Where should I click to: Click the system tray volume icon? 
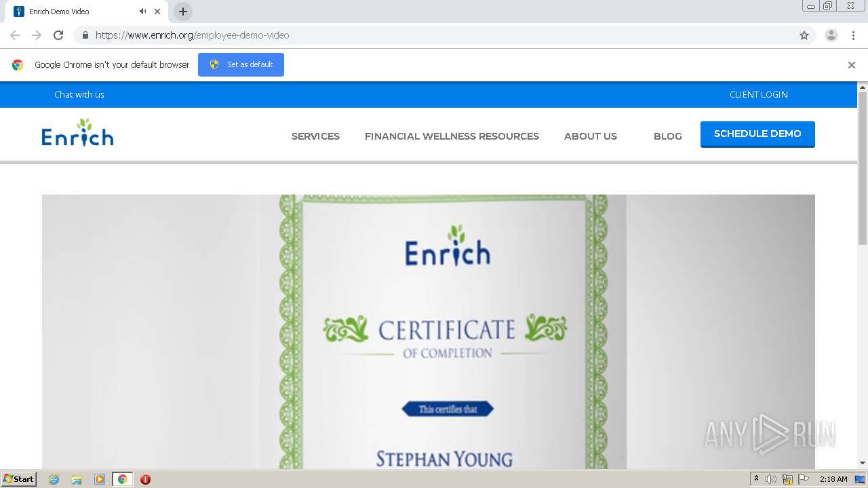coord(771,479)
